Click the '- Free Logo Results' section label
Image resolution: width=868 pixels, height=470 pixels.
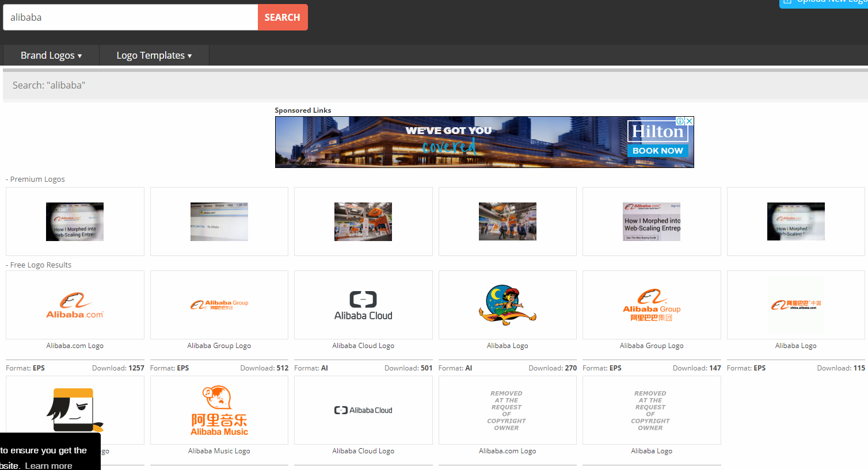point(39,265)
